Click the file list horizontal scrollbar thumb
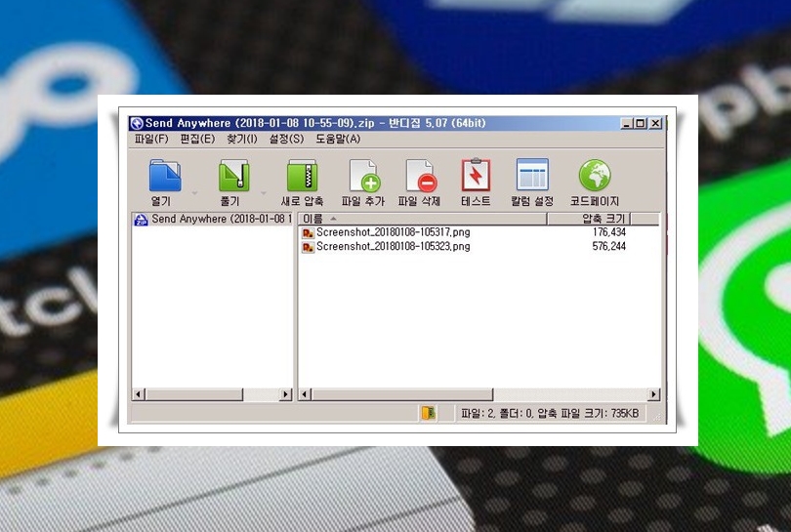Screen dimensions: 791x532 (402, 394)
